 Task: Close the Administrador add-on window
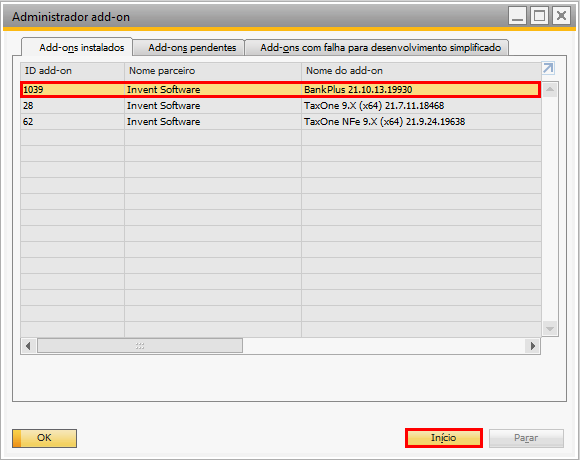(x=562, y=16)
